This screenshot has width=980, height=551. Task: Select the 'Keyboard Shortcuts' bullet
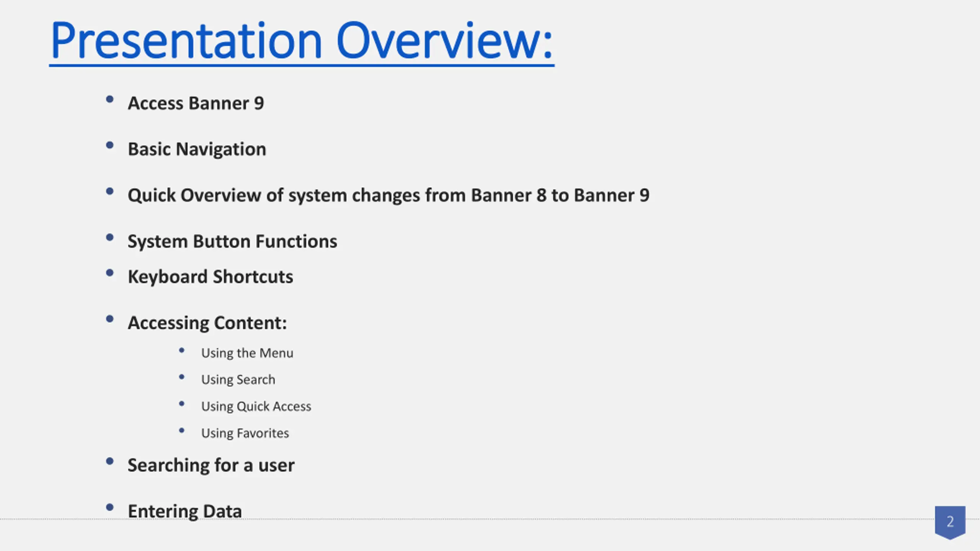click(x=210, y=277)
